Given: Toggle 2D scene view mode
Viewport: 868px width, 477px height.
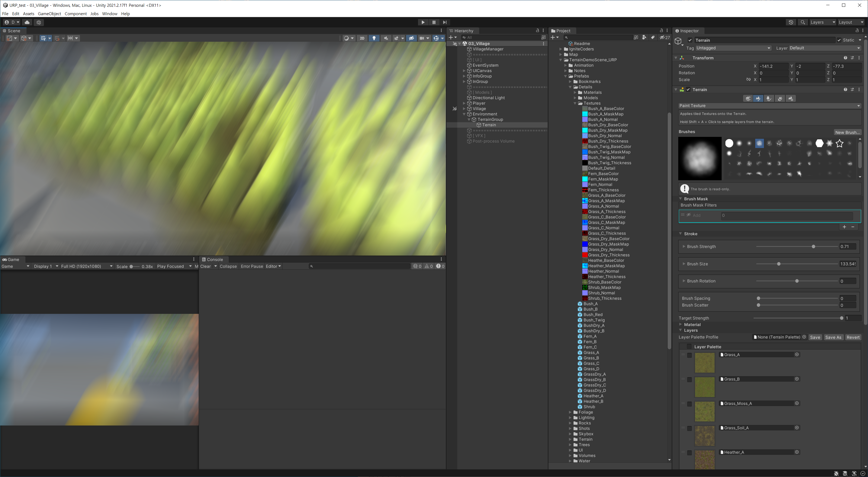Looking at the screenshot, I should (362, 38).
